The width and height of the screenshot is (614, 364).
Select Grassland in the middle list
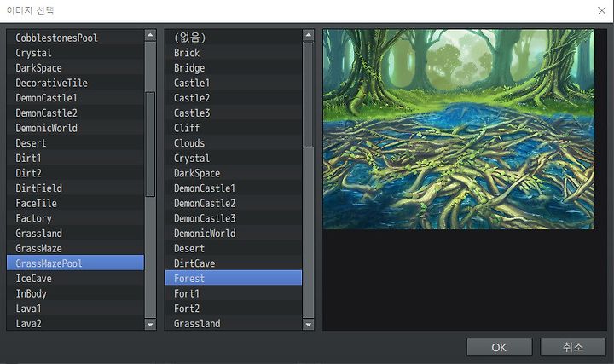pyautogui.click(x=234, y=323)
